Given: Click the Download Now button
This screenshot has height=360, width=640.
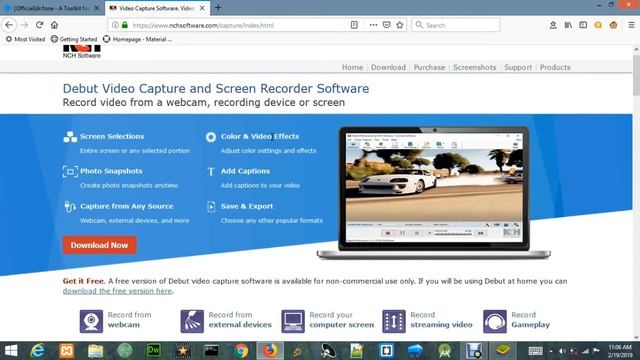Looking at the screenshot, I should [x=99, y=245].
